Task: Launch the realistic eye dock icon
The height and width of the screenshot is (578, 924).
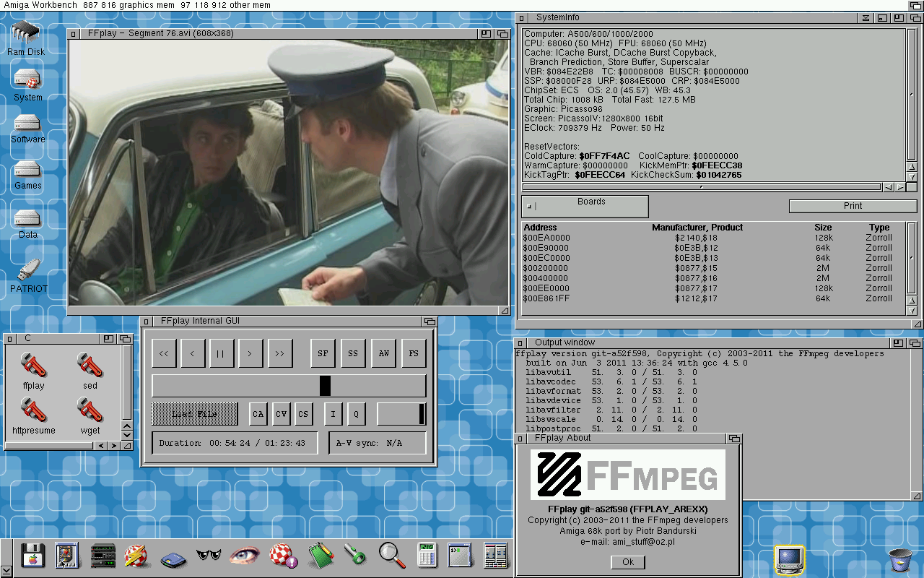Action: 245,555
